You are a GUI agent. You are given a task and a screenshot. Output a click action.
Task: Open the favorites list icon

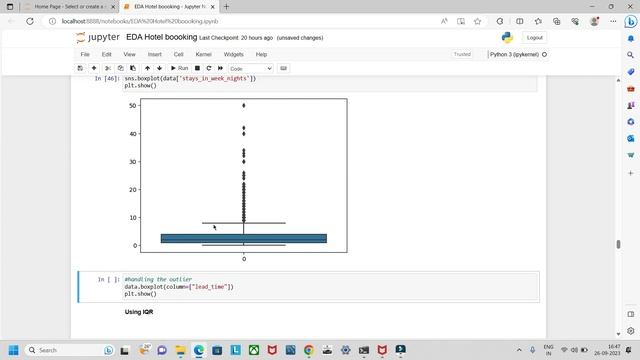click(x=538, y=21)
